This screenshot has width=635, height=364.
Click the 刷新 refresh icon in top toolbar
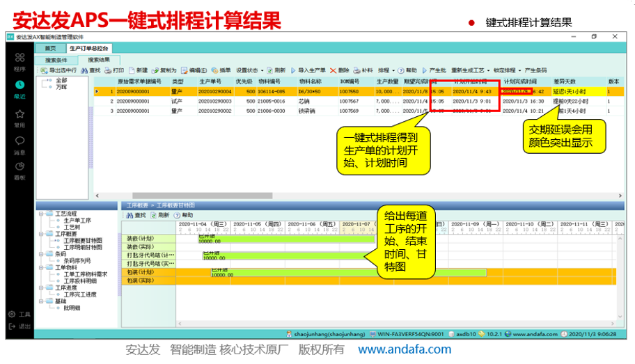(269, 70)
